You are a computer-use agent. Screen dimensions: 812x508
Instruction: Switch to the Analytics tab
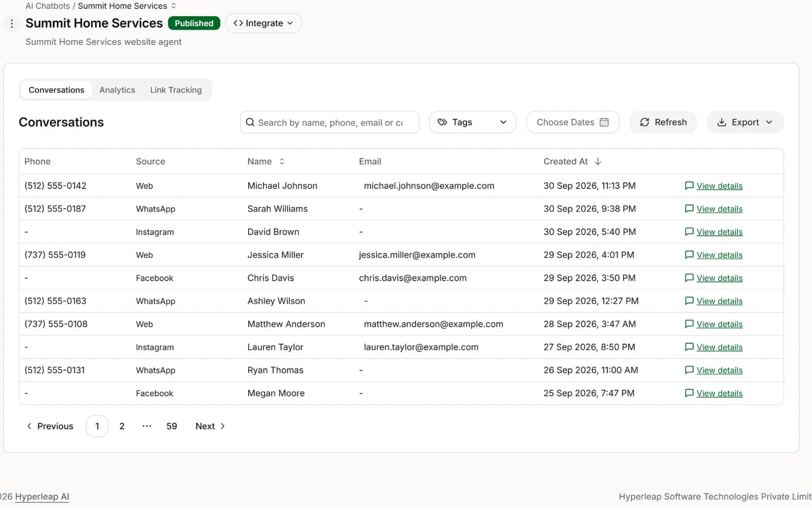117,90
